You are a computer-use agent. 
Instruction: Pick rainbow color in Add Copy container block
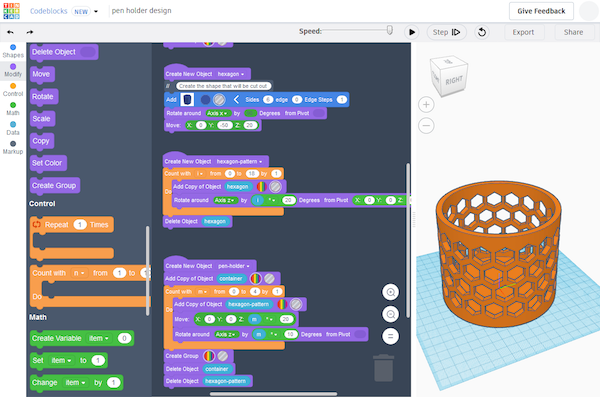pyautogui.click(x=256, y=279)
